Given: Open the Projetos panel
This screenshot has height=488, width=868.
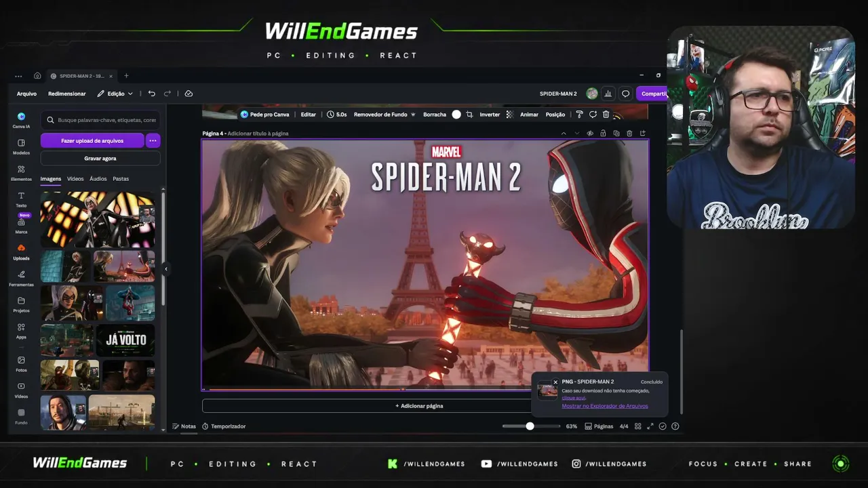Looking at the screenshot, I should (x=21, y=304).
